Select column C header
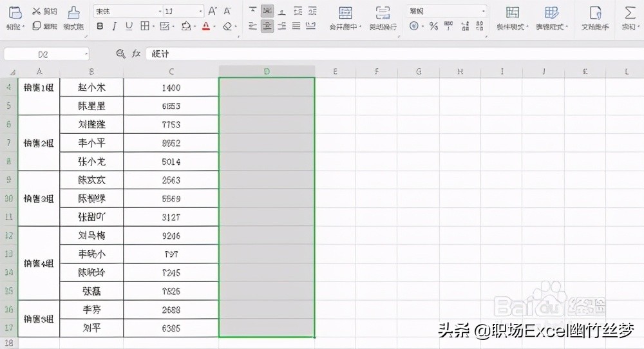The image size is (644, 349). 171,71
